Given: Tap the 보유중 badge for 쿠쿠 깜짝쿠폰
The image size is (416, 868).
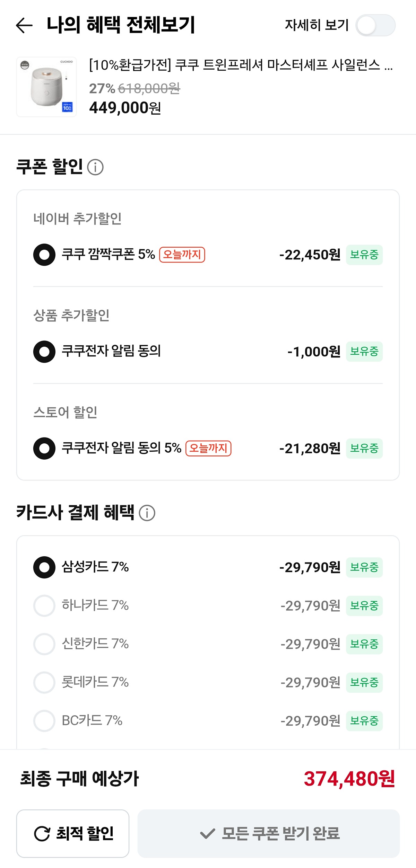Looking at the screenshot, I should (364, 255).
